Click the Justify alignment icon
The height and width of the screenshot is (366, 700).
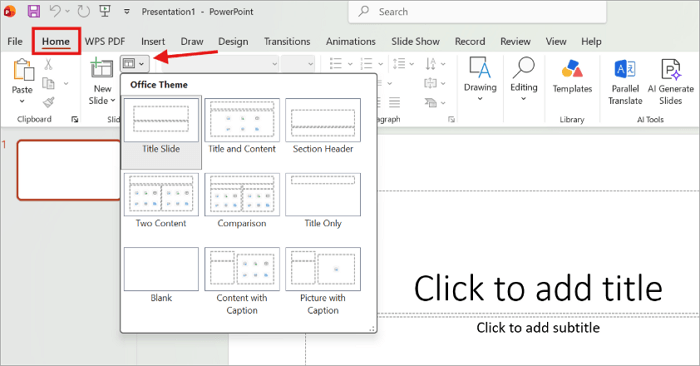(394, 102)
